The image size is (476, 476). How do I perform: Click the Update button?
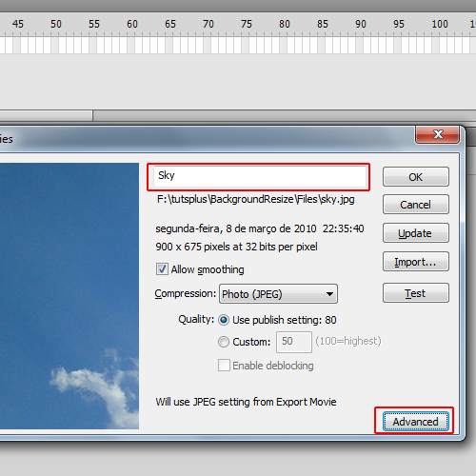point(416,233)
